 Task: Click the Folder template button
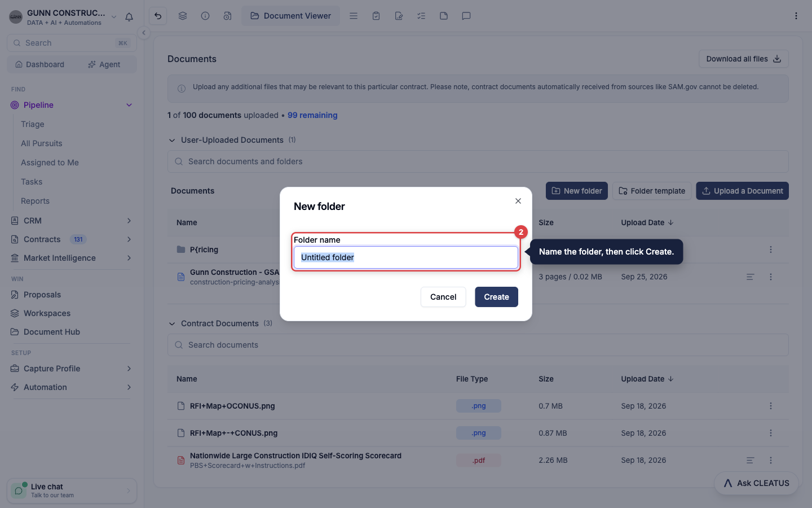coord(652,191)
